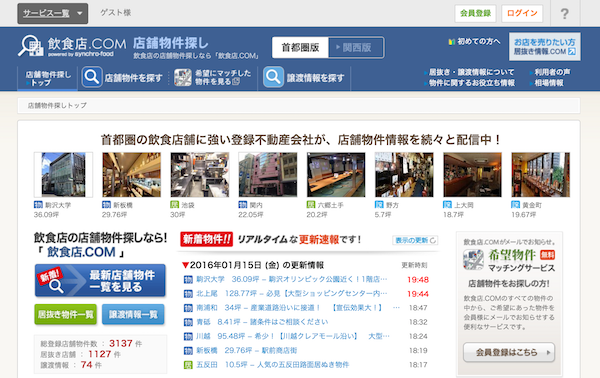Click the 最新店舗物件一覧を見る banner
This screenshot has width=600, height=378.
click(x=100, y=281)
